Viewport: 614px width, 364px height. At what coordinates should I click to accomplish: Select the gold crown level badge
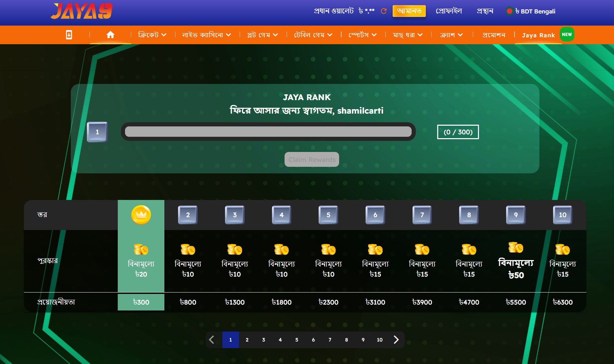pos(141,215)
